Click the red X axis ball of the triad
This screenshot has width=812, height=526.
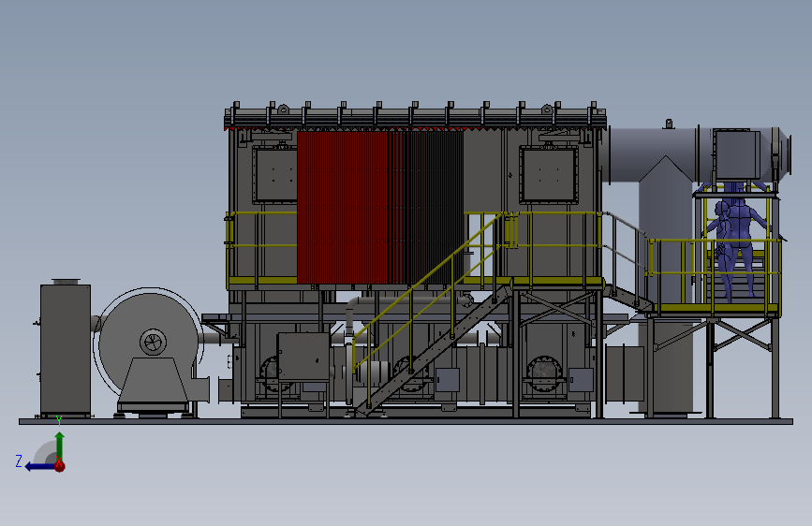pos(60,466)
